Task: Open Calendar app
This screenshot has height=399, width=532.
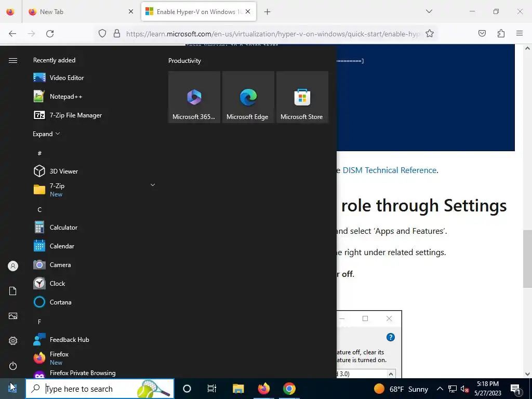Action: coord(94,246)
